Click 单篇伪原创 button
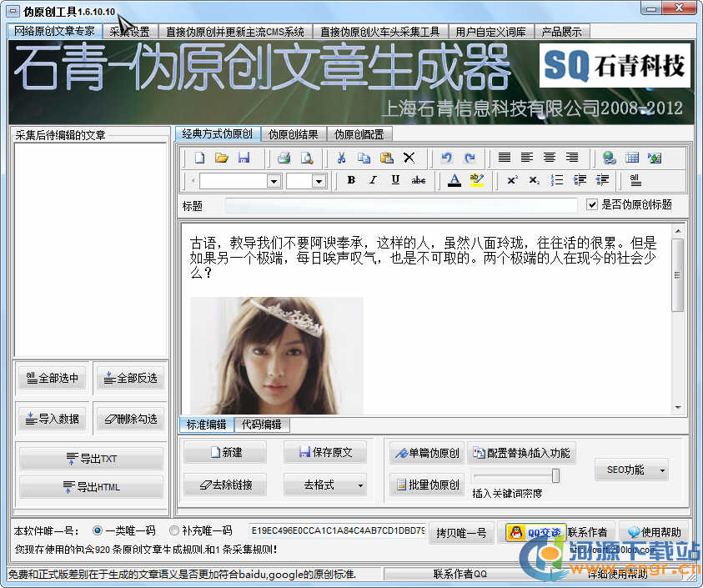 coord(427,453)
